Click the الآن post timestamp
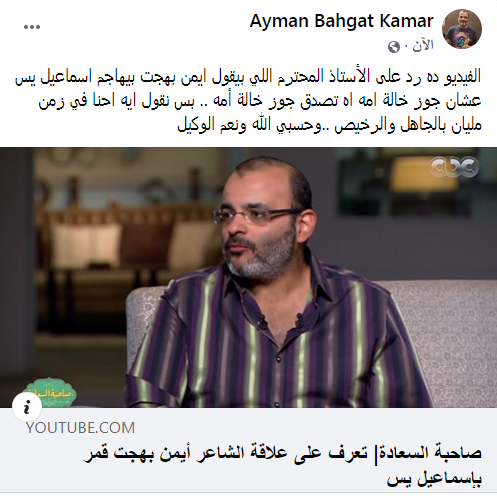 point(422,46)
